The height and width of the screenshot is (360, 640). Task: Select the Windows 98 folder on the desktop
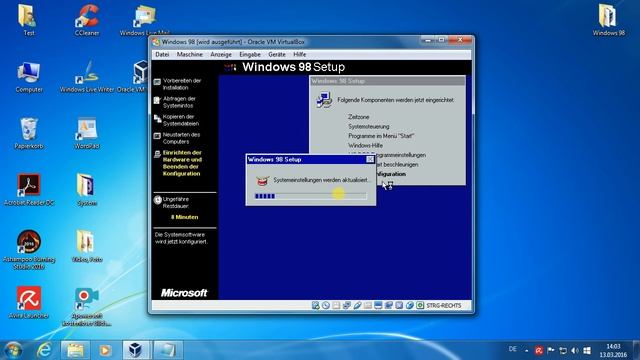(x=609, y=20)
